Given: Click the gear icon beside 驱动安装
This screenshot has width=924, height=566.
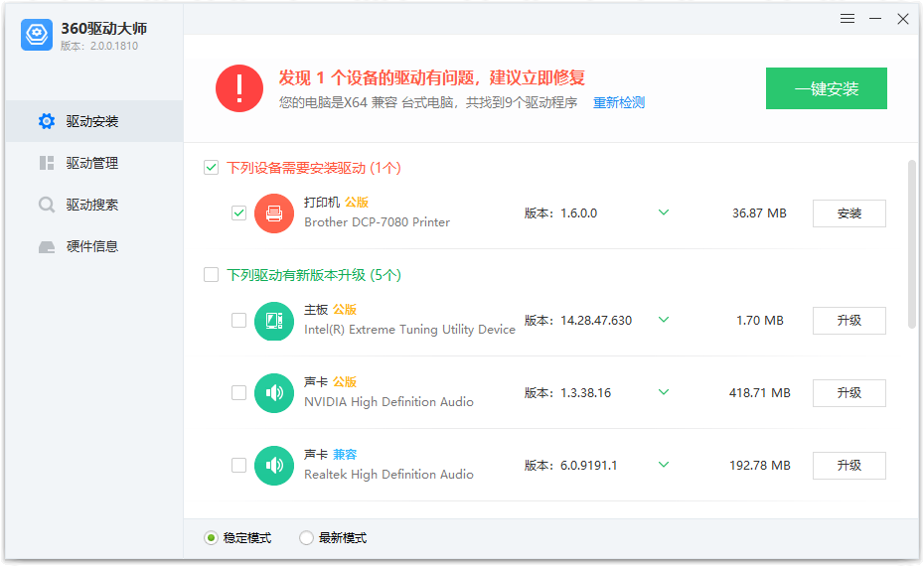Looking at the screenshot, I should 47,121.
